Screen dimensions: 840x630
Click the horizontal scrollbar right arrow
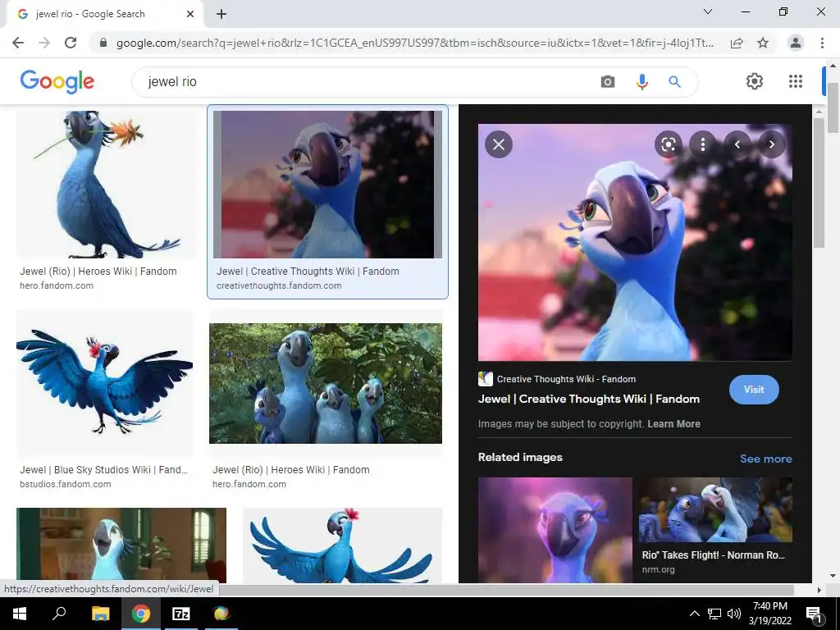[x=819, y=590]
